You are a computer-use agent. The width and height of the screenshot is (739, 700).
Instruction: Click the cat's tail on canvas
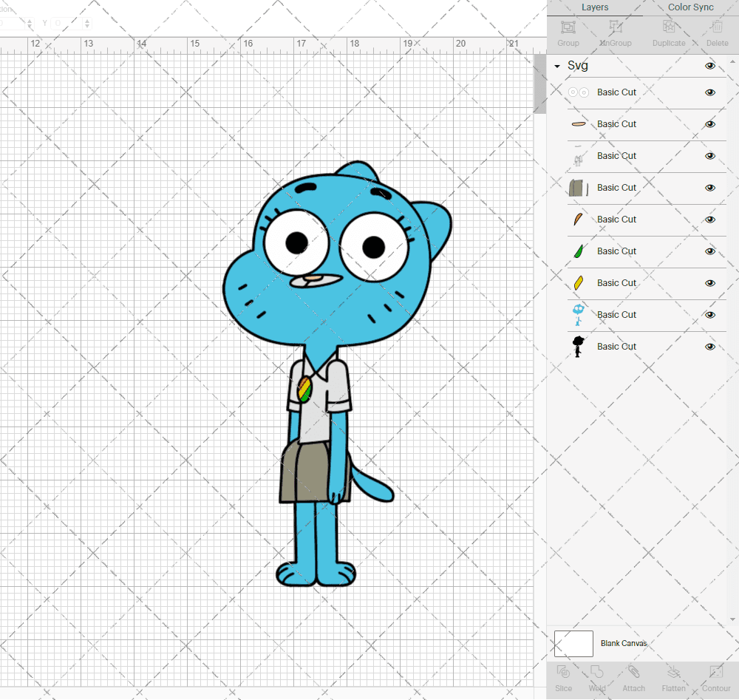pyautogui.click(x=372, y=483)
